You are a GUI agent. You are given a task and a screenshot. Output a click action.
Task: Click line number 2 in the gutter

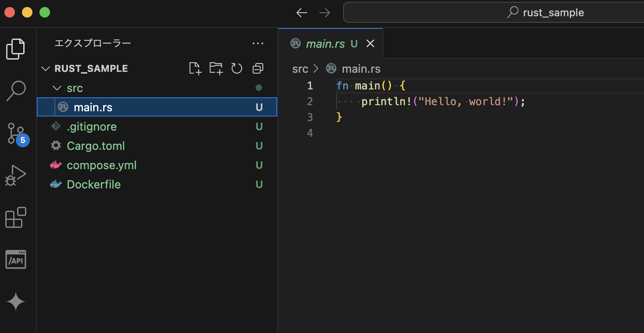[310, 101]
